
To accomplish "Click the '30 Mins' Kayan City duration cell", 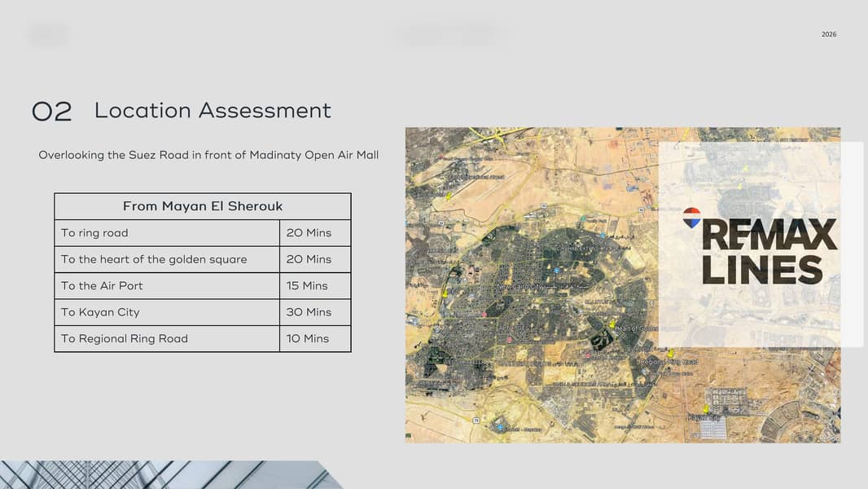I will point(315,312).
